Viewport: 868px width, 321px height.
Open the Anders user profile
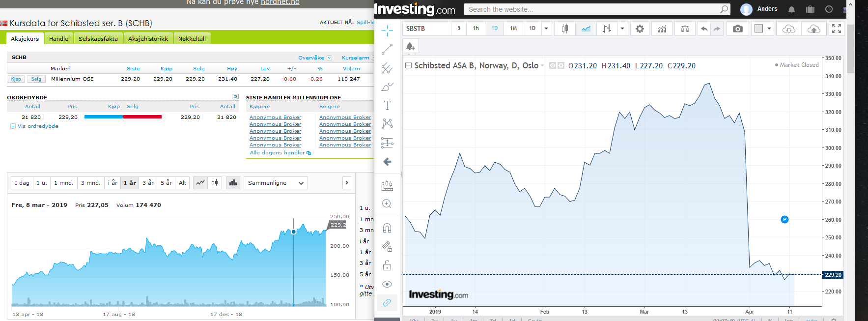click(759, 9)
